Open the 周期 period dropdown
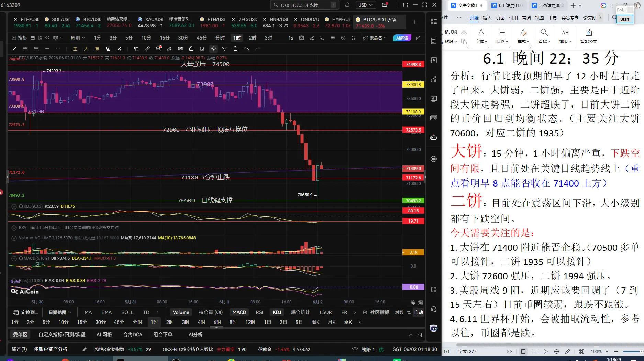Screen dimensions: 644x361 point(78,38)
